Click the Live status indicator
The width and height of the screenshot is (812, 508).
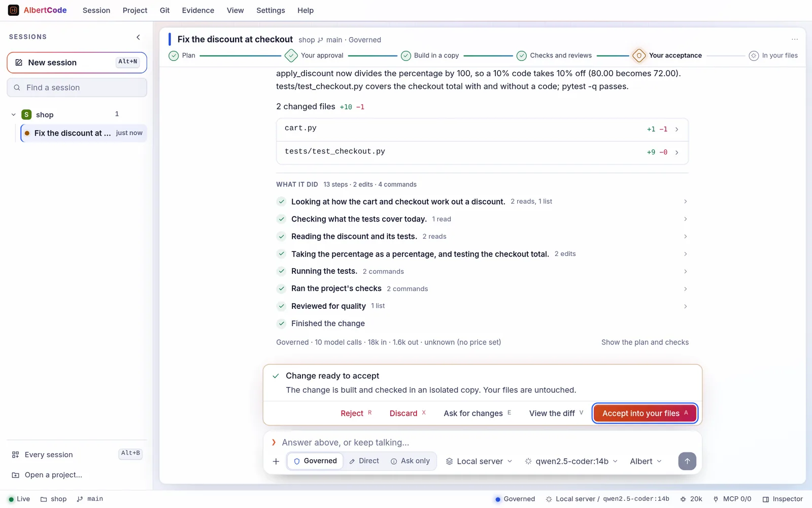pyautogui.click(x=19, y=499)
